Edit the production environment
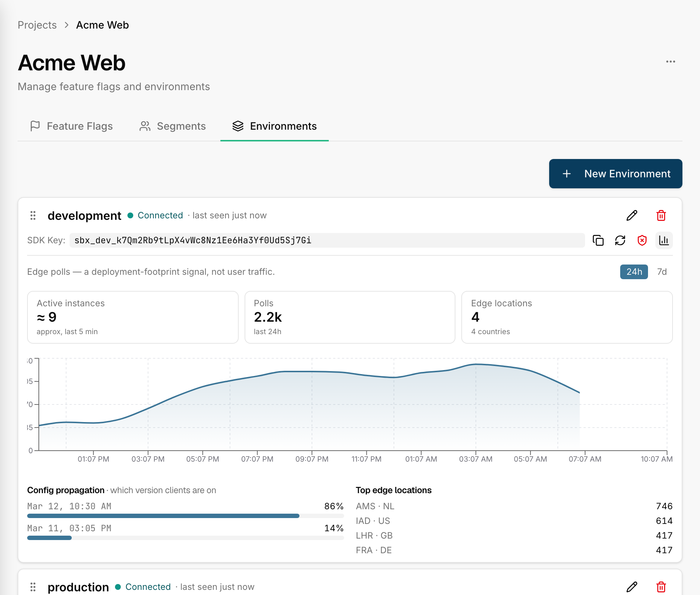 [632, 587]
